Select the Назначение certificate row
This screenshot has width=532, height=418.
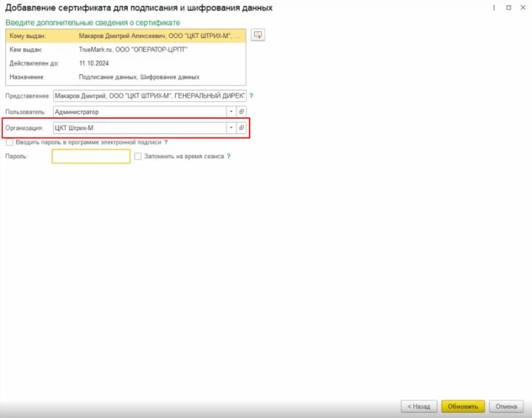click(x=125, y=77)
